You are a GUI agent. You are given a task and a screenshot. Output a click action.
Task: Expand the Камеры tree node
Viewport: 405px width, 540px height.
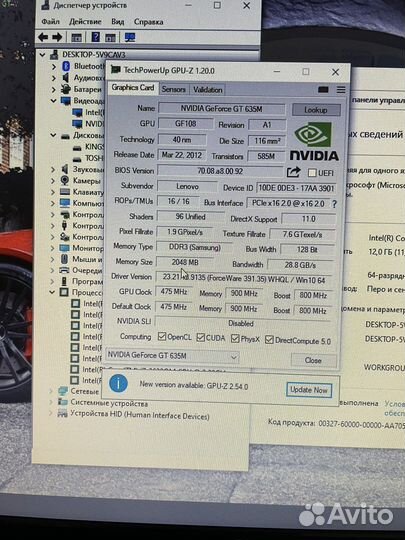[53, 180]
